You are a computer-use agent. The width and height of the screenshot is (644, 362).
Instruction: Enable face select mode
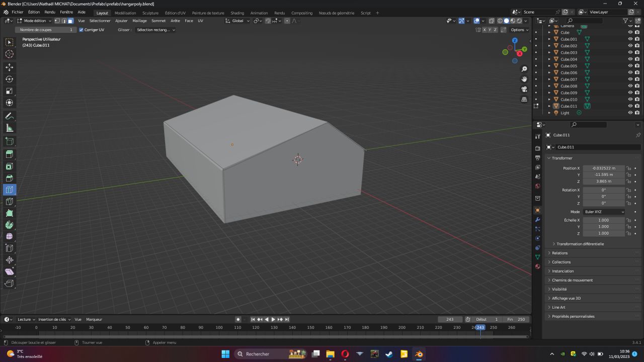pyautogui.click(x=70, y=21)
